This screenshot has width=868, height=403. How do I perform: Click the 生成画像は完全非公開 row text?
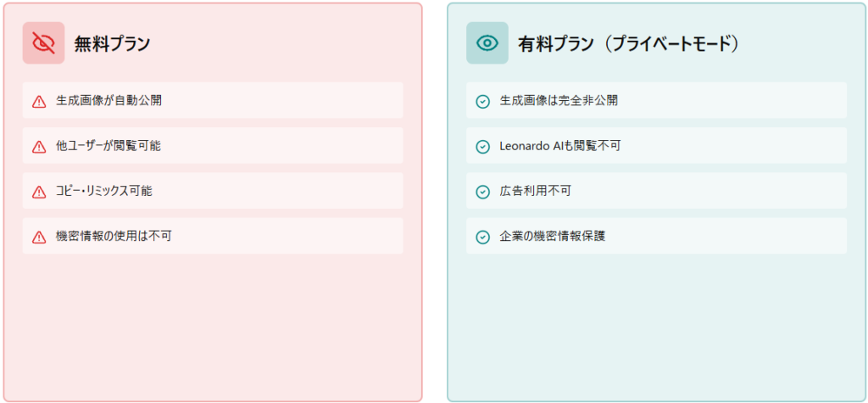[559, 101]
